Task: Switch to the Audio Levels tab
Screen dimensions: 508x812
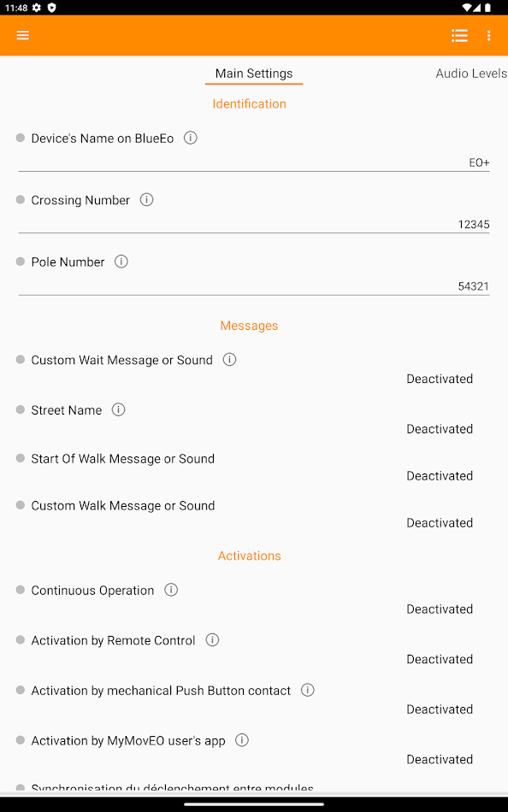Action: coord(470,74)
